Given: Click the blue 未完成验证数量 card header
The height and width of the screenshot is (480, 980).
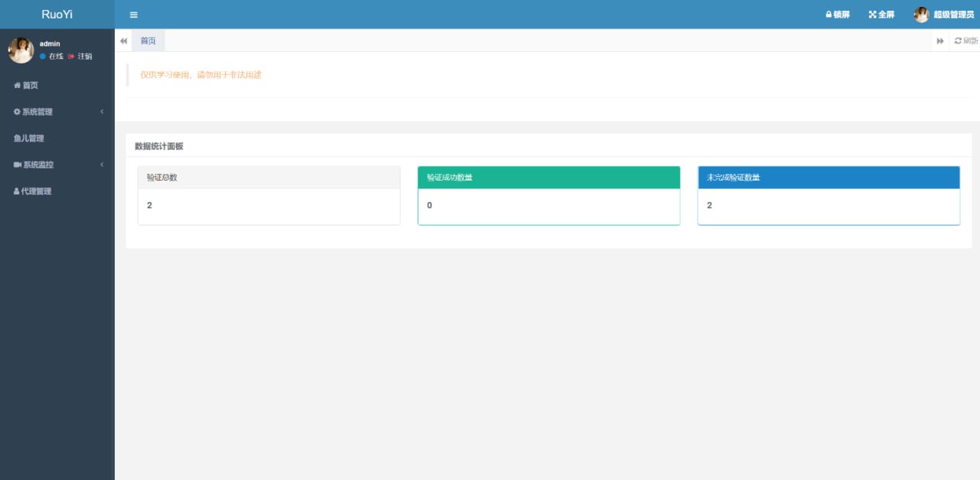Looking at the screenshot, I should point(828,178).
